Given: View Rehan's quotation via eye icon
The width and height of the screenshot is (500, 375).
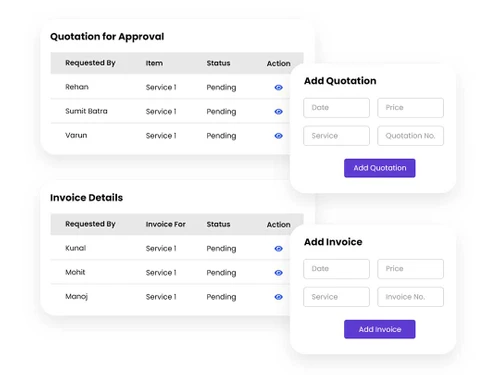Looking at the screenshot, I should 278,87.
